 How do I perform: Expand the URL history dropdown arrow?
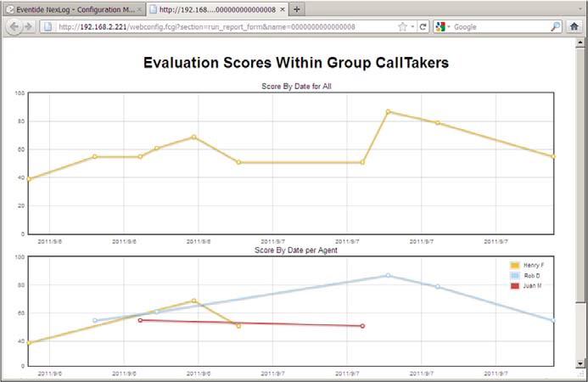[412, 26]
